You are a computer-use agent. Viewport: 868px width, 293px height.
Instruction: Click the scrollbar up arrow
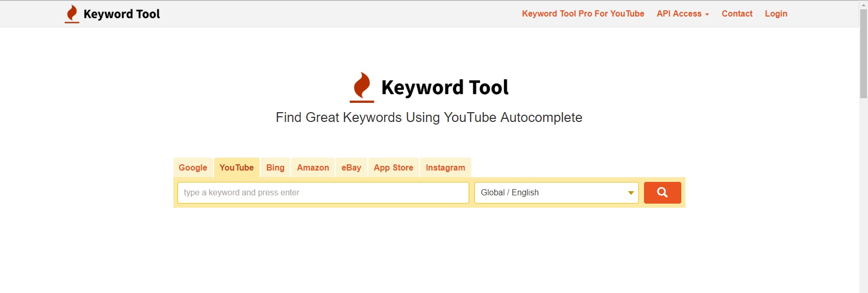pos(863,4)
